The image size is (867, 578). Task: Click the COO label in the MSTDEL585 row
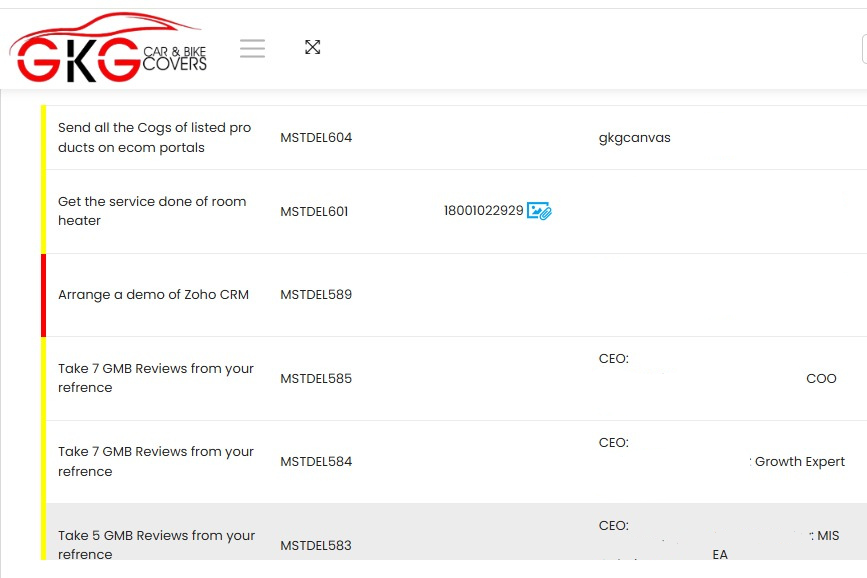[x=821, y=379]
